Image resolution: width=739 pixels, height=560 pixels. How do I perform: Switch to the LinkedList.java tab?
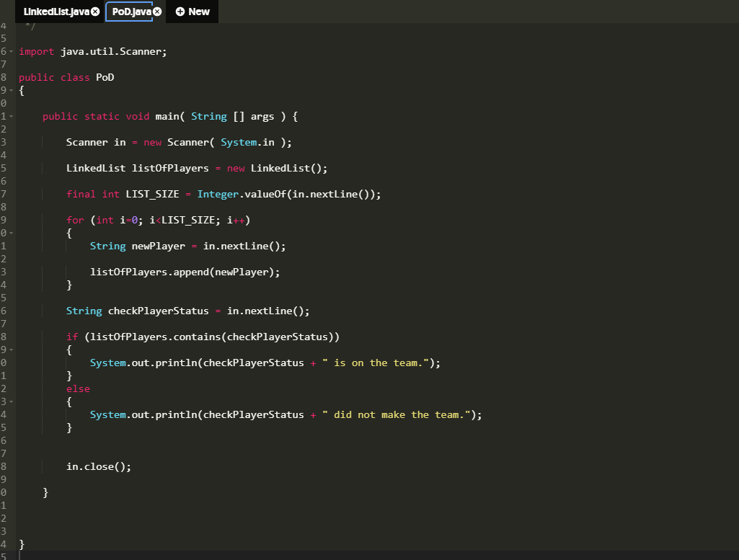pyautogui.click(x=56, y=12)
